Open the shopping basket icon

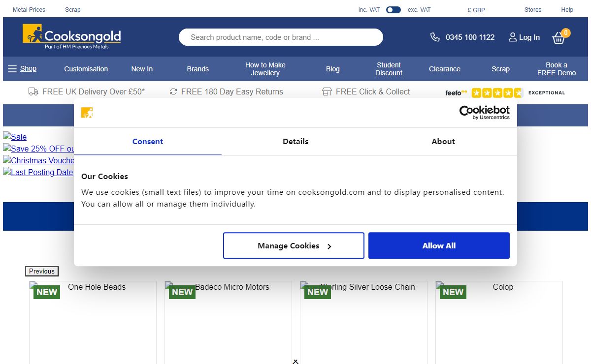[x=559, y=38]
